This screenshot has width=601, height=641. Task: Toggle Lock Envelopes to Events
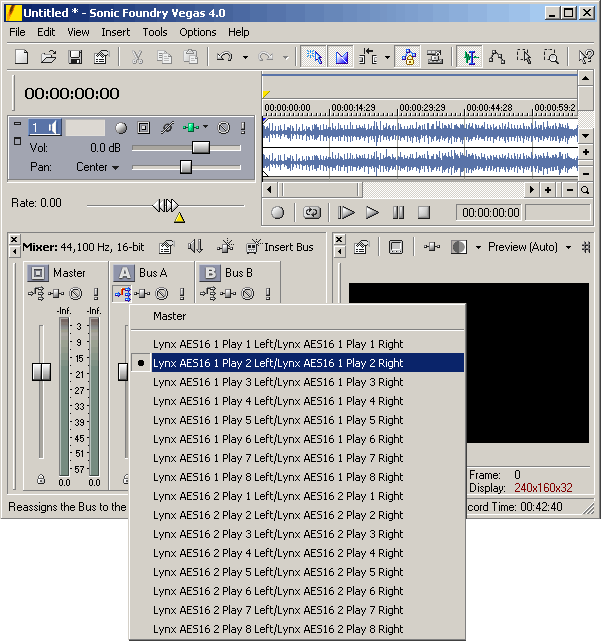(x=408, y=56)
